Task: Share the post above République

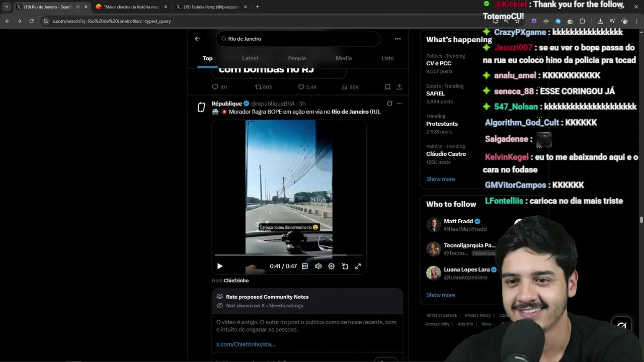Action: [399, 87]
